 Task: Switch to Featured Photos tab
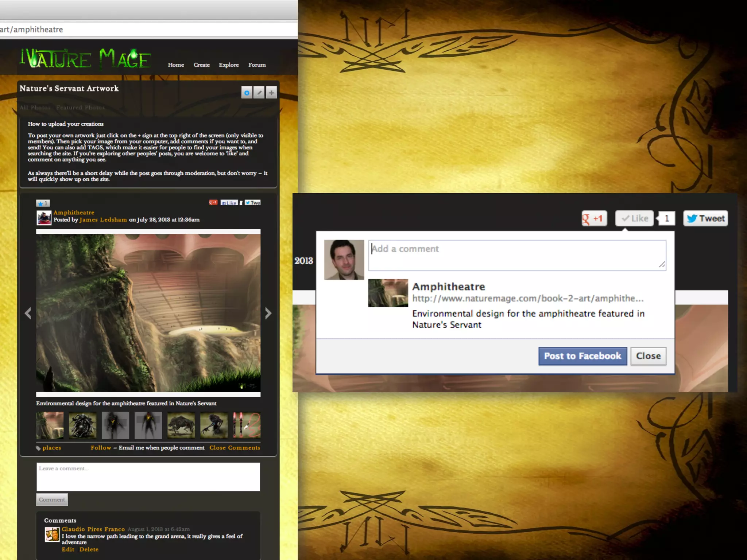80,108
